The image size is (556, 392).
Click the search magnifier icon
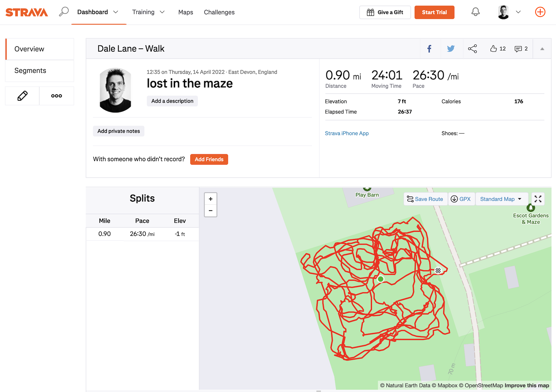pos(64,12)
